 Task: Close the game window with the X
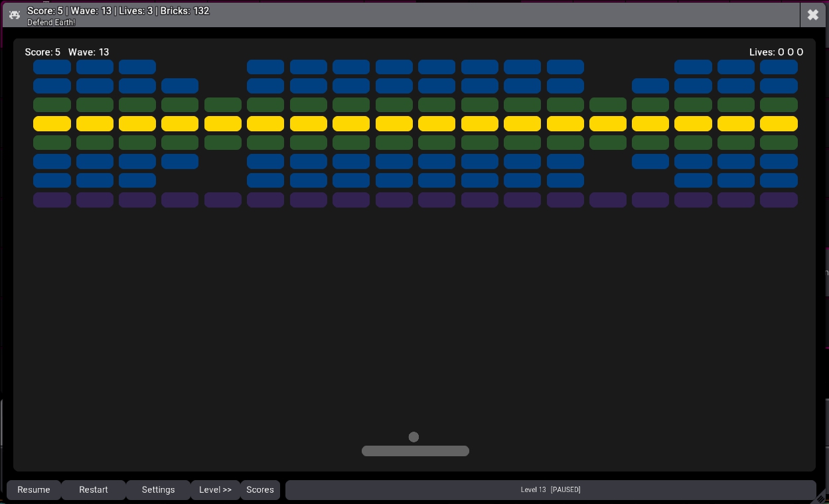812,15
